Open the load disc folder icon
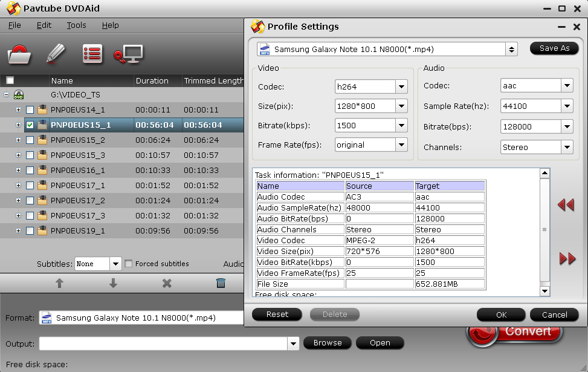 coord(19,54)
